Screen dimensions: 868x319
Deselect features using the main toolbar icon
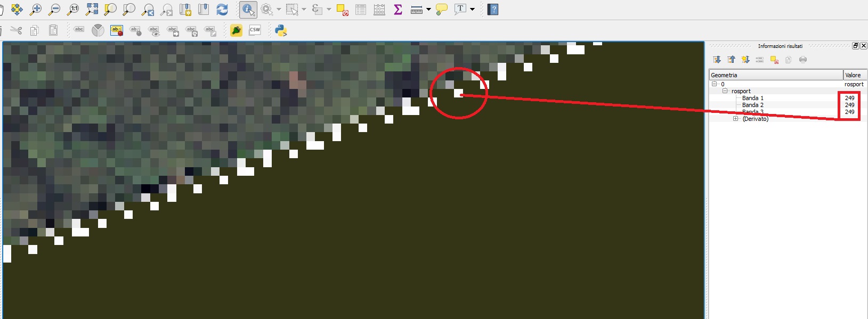(x=342, y=9)
